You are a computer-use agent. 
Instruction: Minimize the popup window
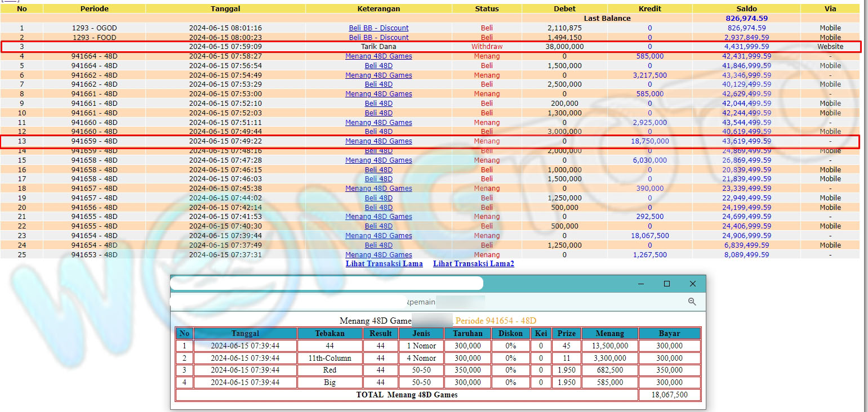[641, 284]
